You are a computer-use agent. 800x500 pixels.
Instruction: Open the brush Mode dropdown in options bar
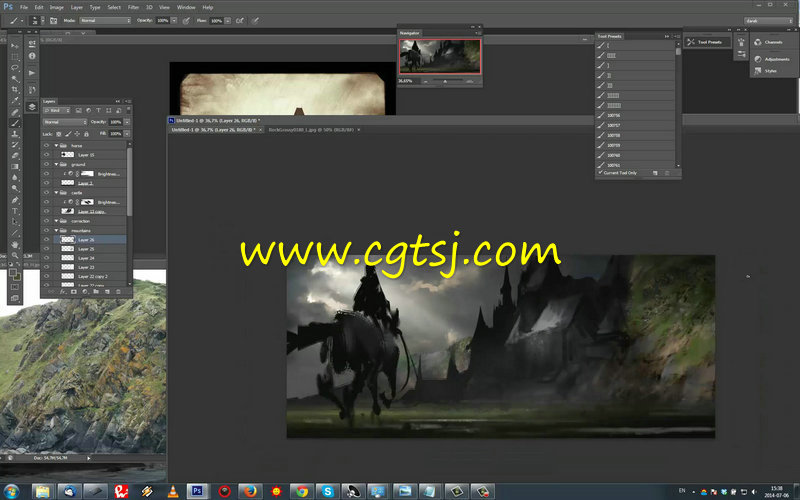pyautogui.click(x=105, y=20)
